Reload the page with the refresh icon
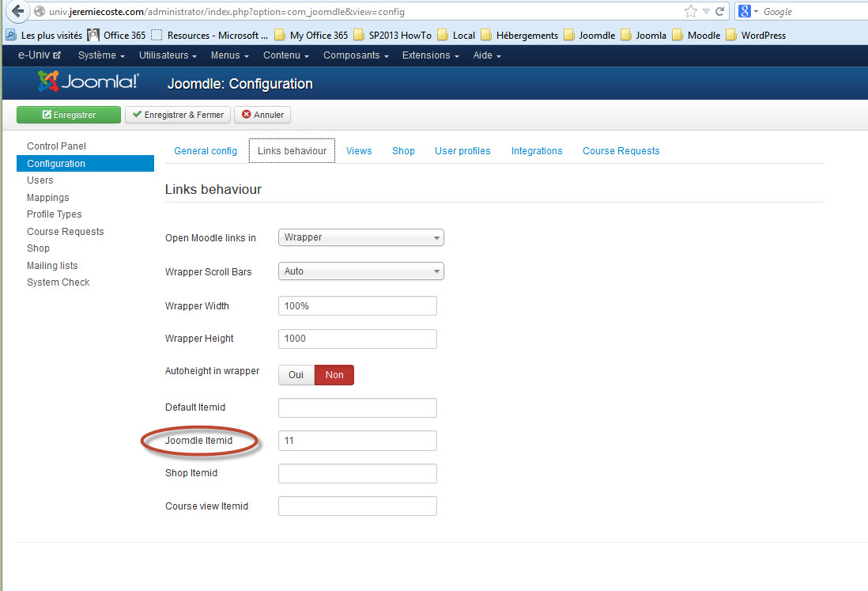 tap(720, 12)
